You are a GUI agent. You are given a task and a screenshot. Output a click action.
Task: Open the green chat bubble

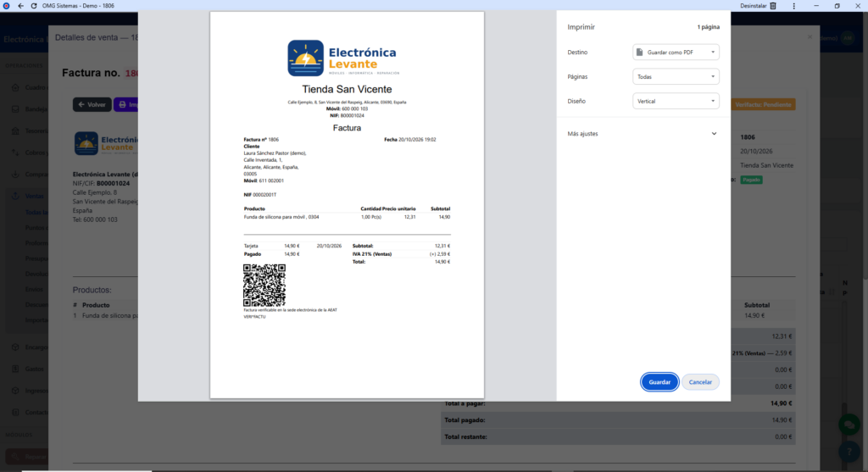point(849,425)
